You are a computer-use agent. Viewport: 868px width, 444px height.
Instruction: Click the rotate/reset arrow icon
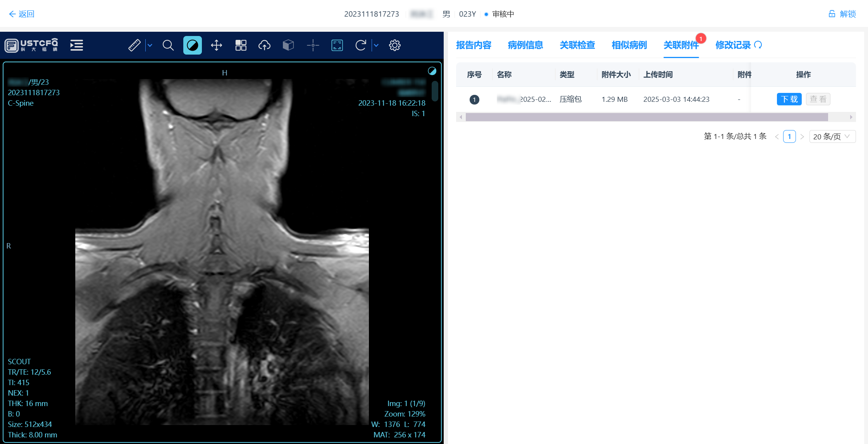pyautogui.click(x=360, y=45)
